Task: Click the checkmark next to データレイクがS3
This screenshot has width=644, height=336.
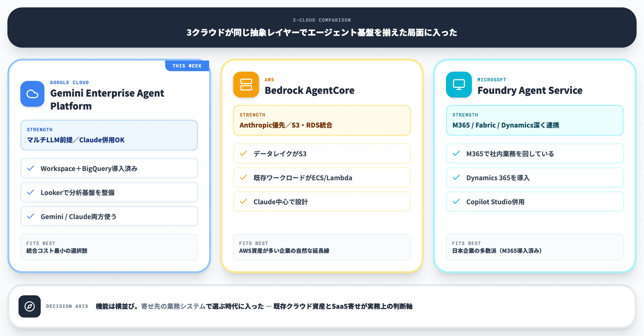Action: click(243, 154)
